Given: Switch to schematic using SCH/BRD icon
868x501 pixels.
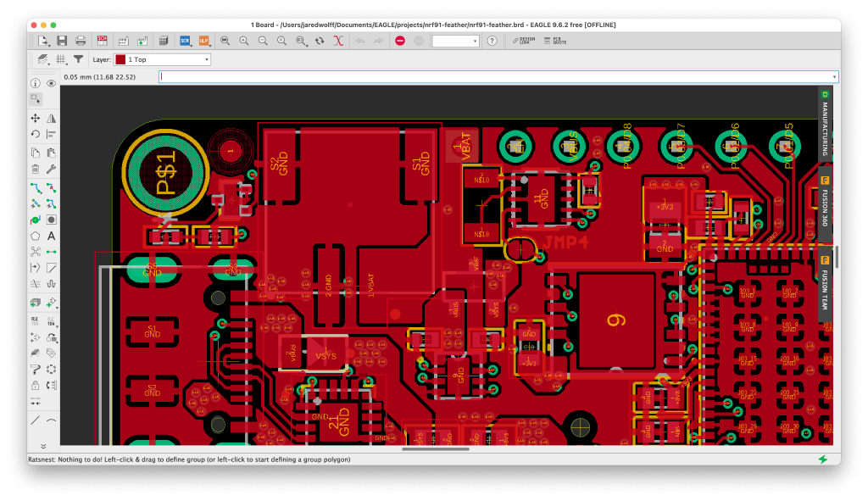Looking at the screenshot, I should (102, 41).
